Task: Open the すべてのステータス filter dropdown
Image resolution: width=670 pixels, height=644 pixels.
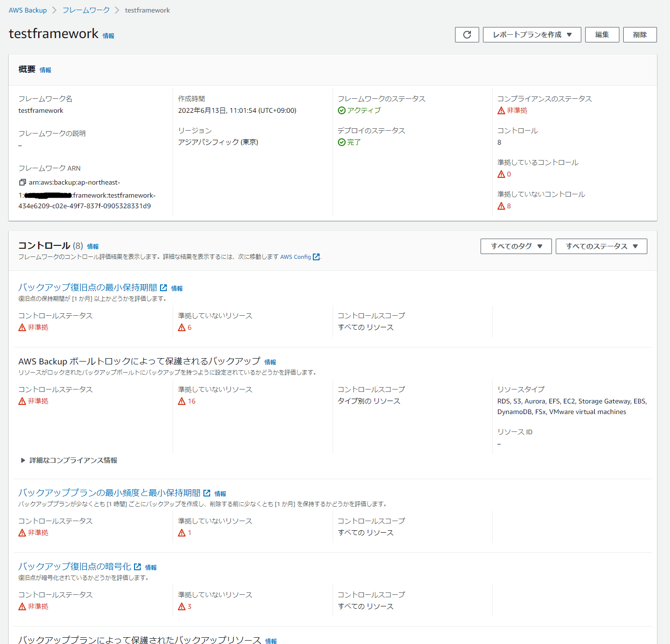Action: coord(601,246)
